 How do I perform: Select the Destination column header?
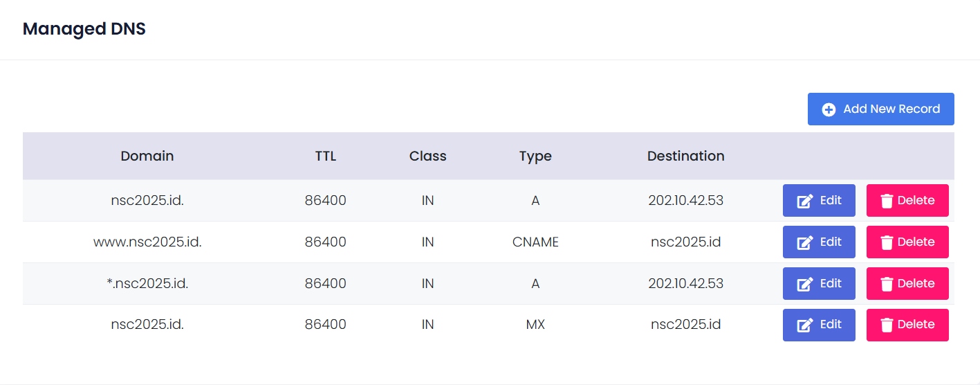pyautogui.click(x=685, y=156)
